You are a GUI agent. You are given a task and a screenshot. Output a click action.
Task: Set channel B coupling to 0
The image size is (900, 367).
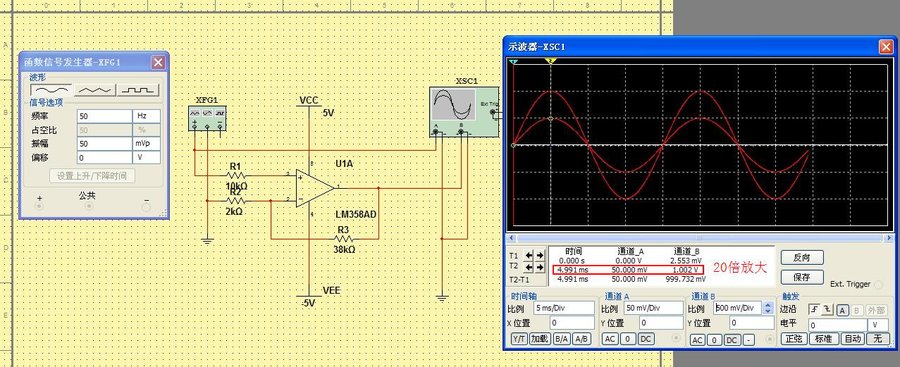[x=714, y=340]
